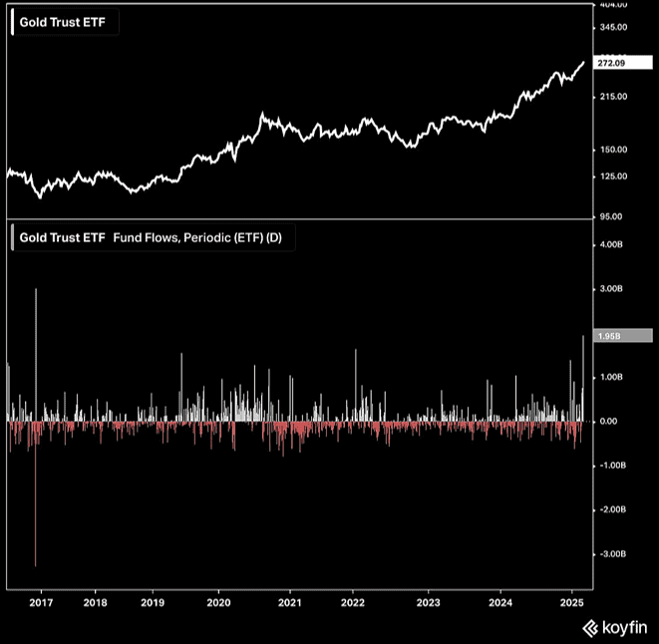Viewport: 659px width, 644px height.
Task: Click the 2022 date axis label
Action: point(353,603)
